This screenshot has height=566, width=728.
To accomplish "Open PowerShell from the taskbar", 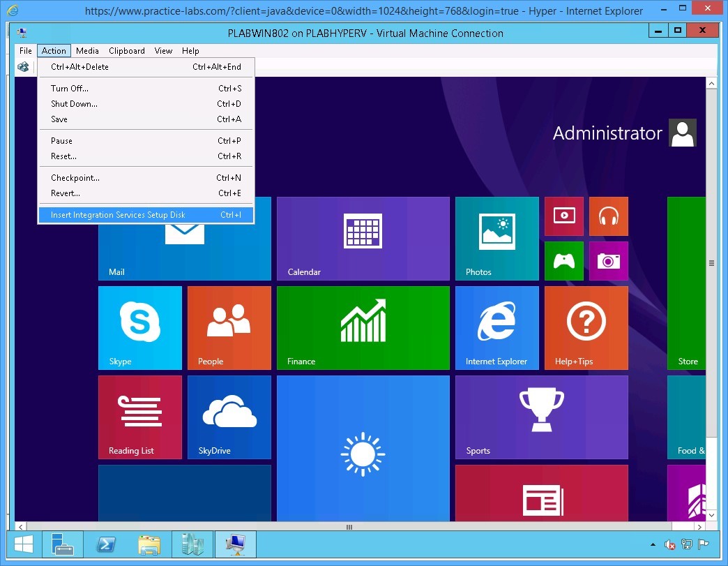I will tap(106, 544).
